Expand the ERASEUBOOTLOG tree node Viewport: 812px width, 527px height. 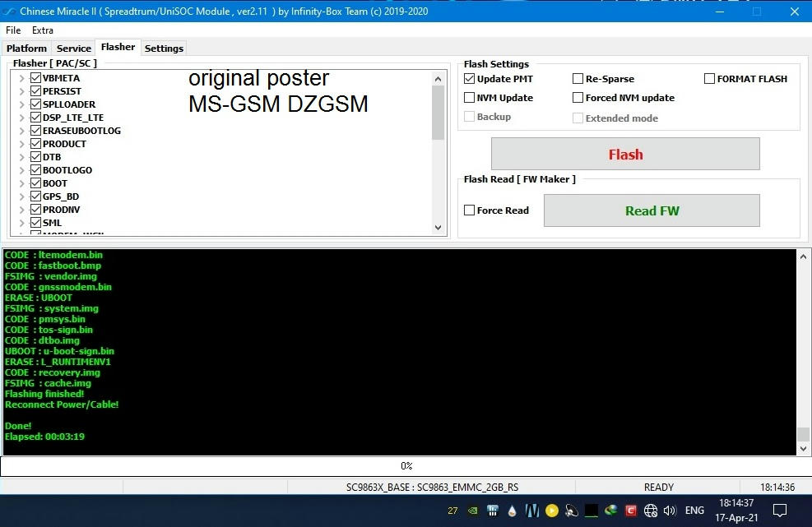(21, 131)
